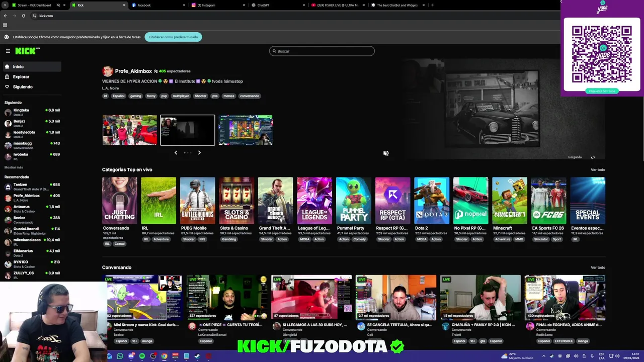Open Just Chatting Conversando category
This screenshot has width=644, height=362.
(119, 200)
